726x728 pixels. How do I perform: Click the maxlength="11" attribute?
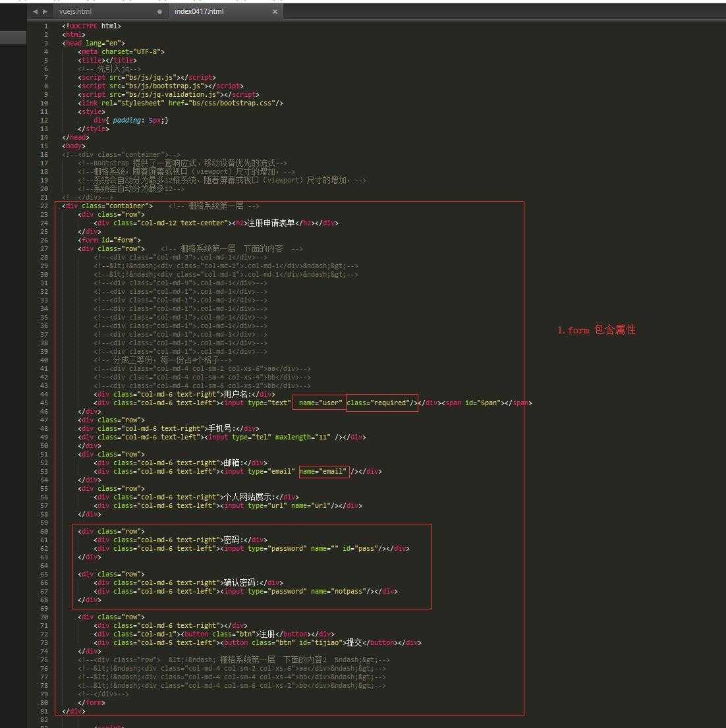[x=302, y=437]
